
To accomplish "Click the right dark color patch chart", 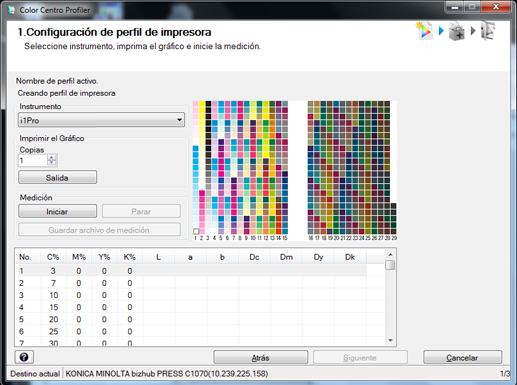I will [352, 168].
